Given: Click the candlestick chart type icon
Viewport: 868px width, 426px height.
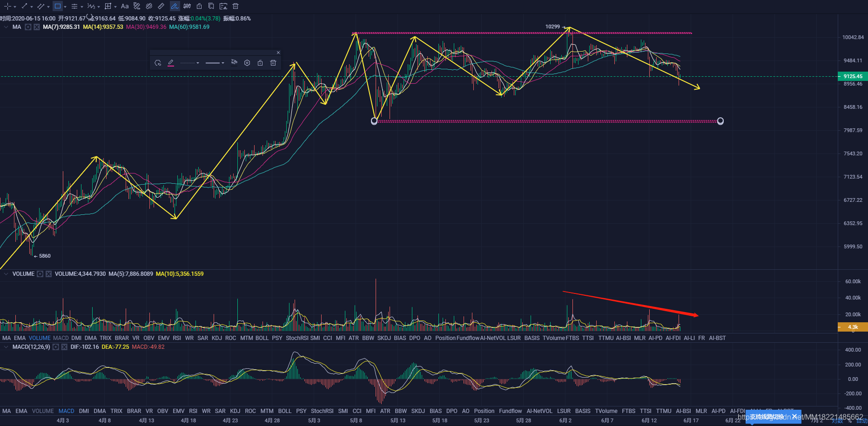Looking at the screenshot, I should pos(187,6).
